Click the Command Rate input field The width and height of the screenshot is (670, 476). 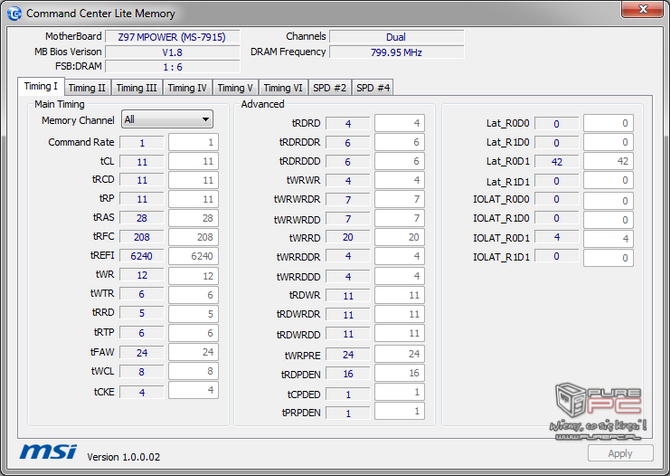tap(192, 143)
